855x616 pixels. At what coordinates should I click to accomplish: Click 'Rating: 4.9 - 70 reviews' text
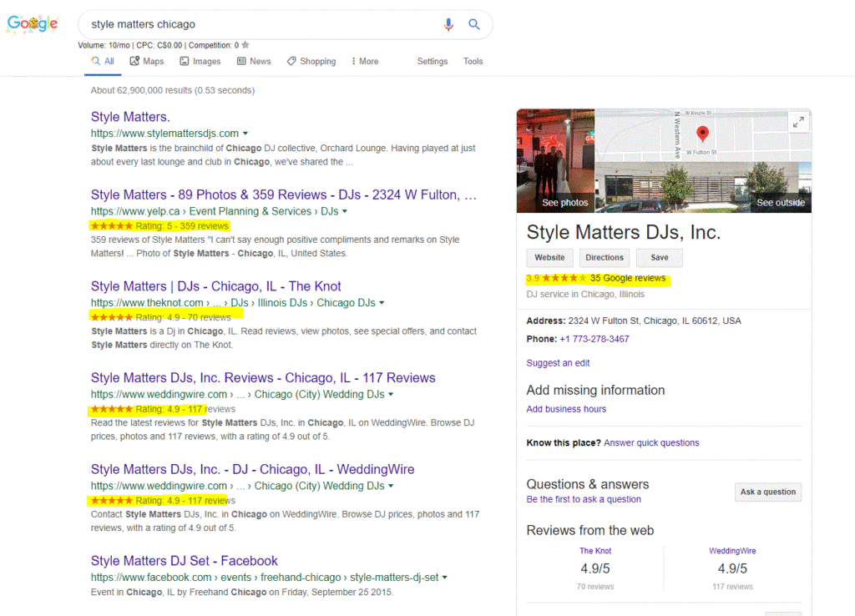(x=183, y=318)
